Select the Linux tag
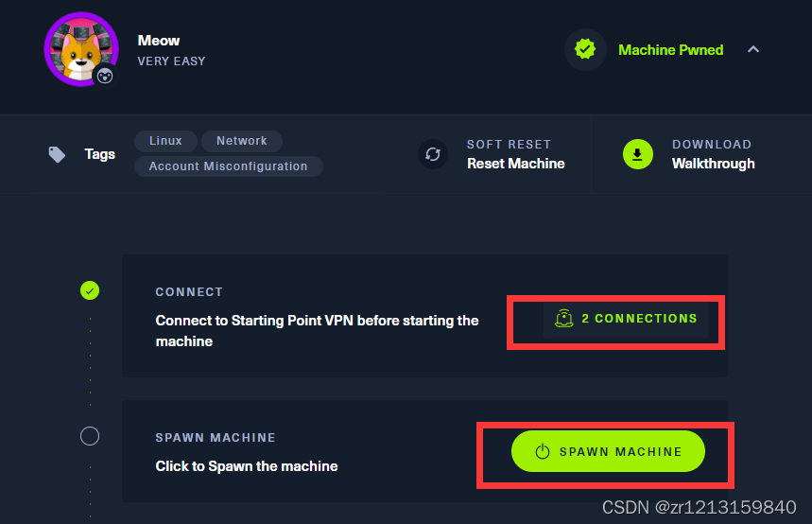 (165, 141)
